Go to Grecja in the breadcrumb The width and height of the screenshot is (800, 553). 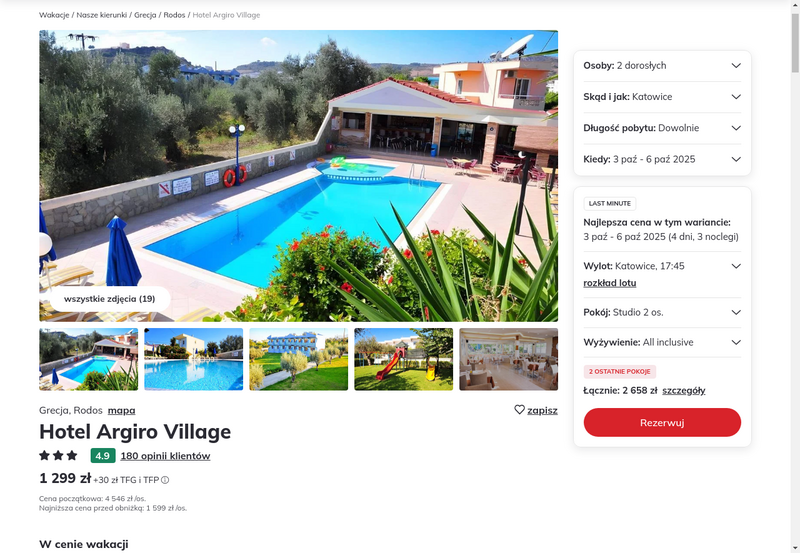click(145, 15)
